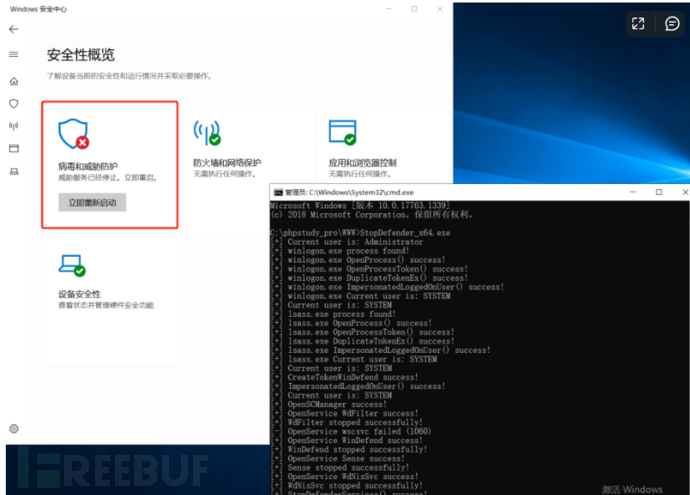Image resolution: width=690 pixels, height=495 pixels.
Task: Click 'winlogon.exe process found!' console line
Action: [348, 251]
